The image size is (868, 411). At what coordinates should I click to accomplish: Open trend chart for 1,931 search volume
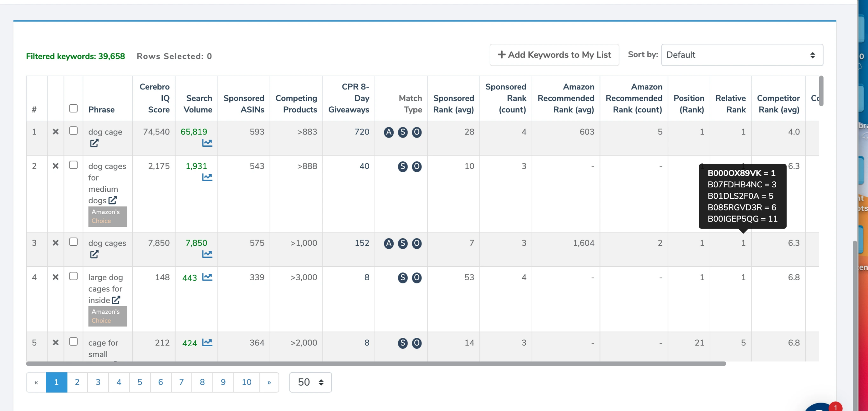tap(207, 177)
